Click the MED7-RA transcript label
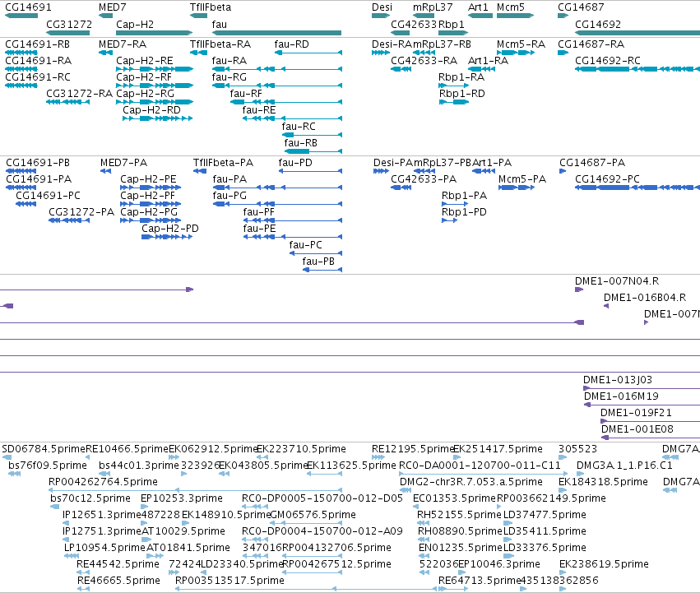 click(x=123, y=44)
